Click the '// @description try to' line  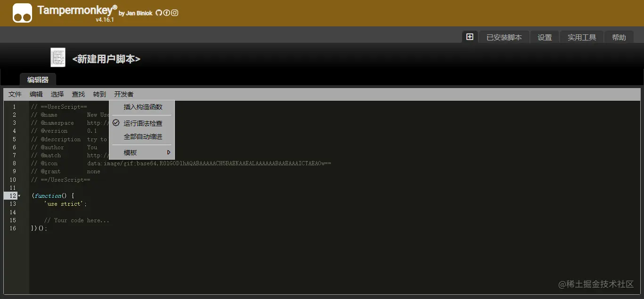[x=69, y=139]
